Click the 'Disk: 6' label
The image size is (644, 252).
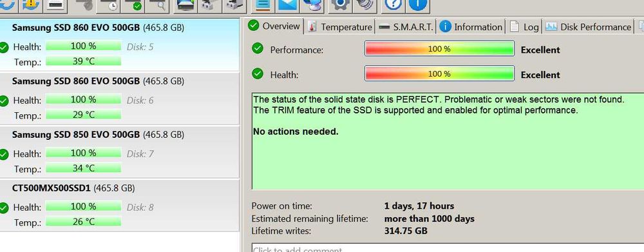coord(140,101)
